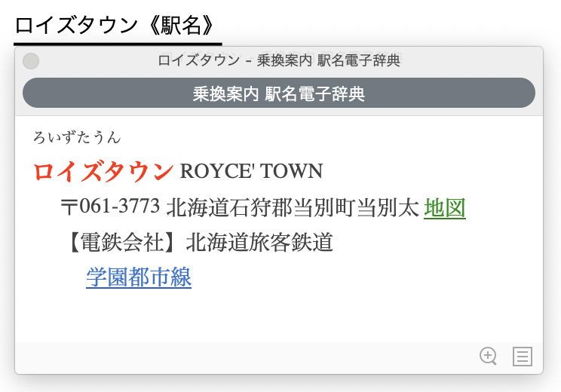561x392 pixels.
Task: Click the magnifier zoom-in icon
Action: tap(488, 357)
